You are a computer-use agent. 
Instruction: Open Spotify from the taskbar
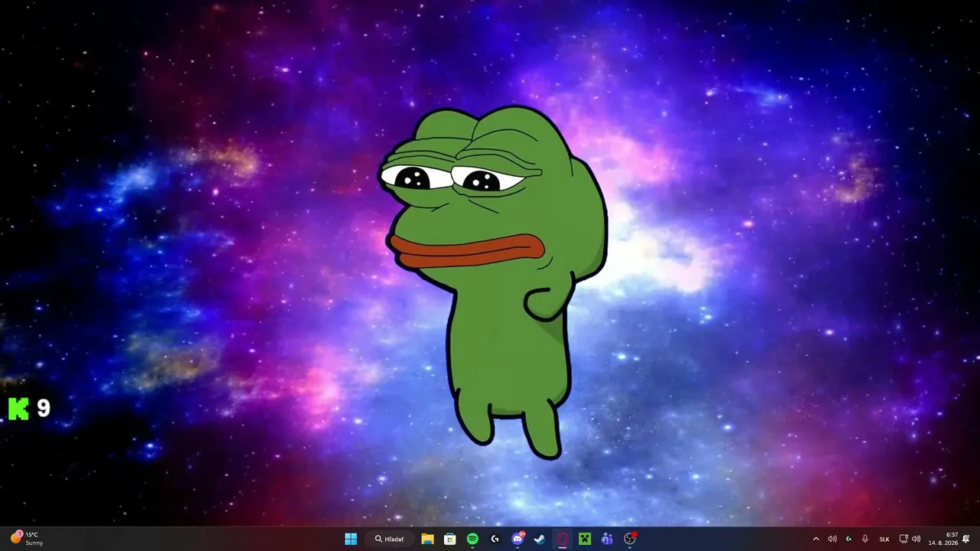click(472, 539)
